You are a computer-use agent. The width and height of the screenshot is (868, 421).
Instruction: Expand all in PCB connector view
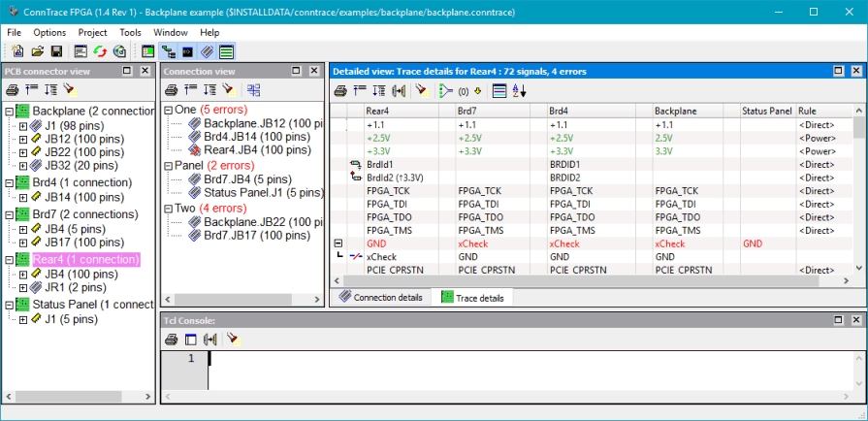click(x=51, y=89)
